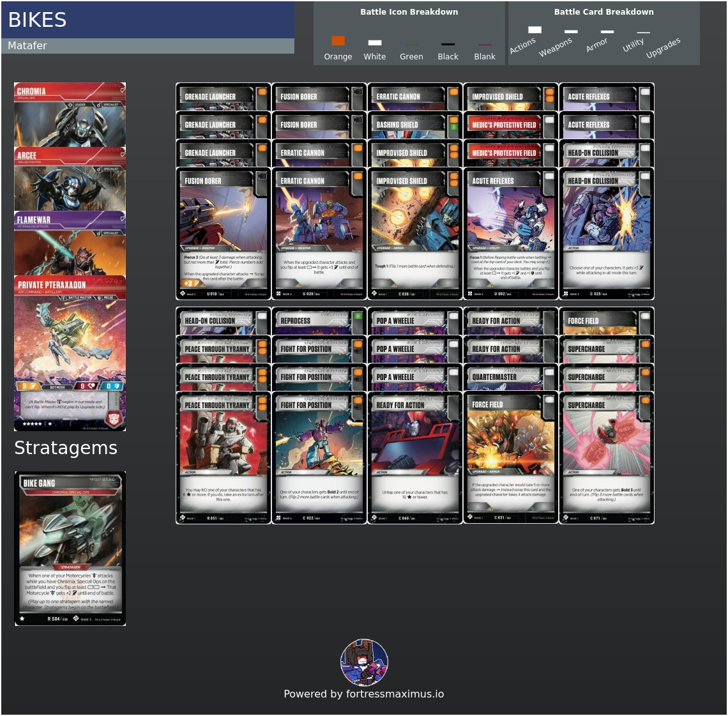
Task: Click the Supercharge full card artwork
Action: tap(607, 440)
